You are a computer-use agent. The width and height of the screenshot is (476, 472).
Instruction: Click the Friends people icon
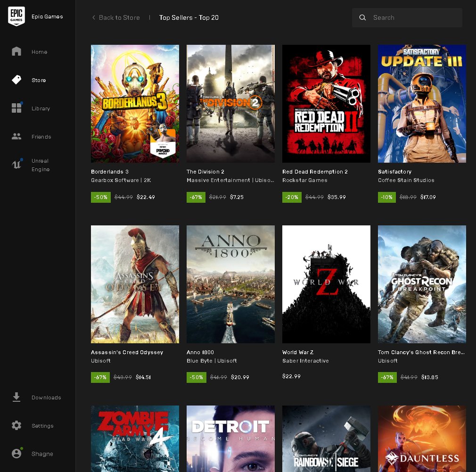[16, 136]
